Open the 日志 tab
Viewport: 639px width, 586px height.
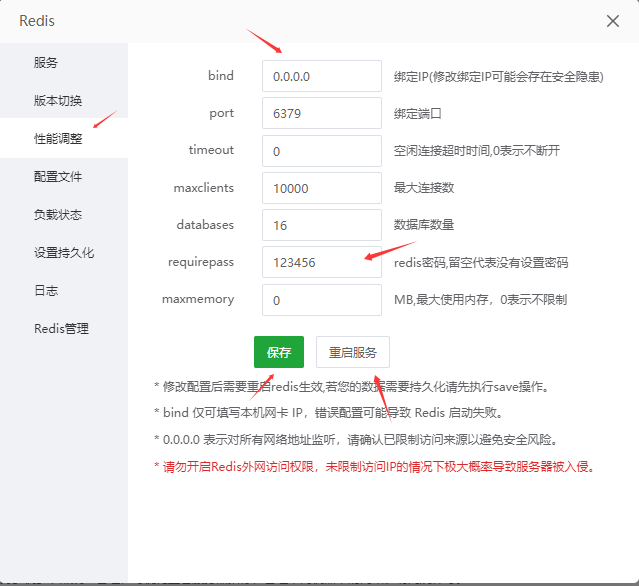[x=46, y=290]
